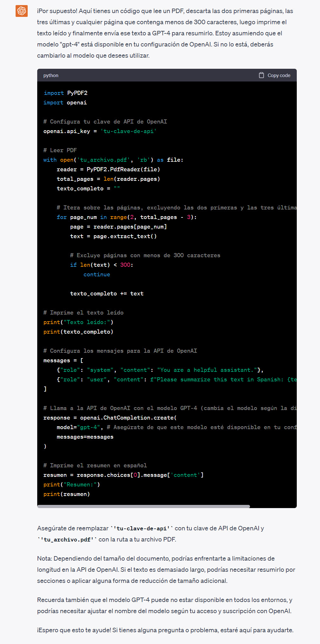Screen dimensions: 320x644
Task: Click the 'tu_archivo.pdf' string in the open() call
Action: click(x=103, y=160)
